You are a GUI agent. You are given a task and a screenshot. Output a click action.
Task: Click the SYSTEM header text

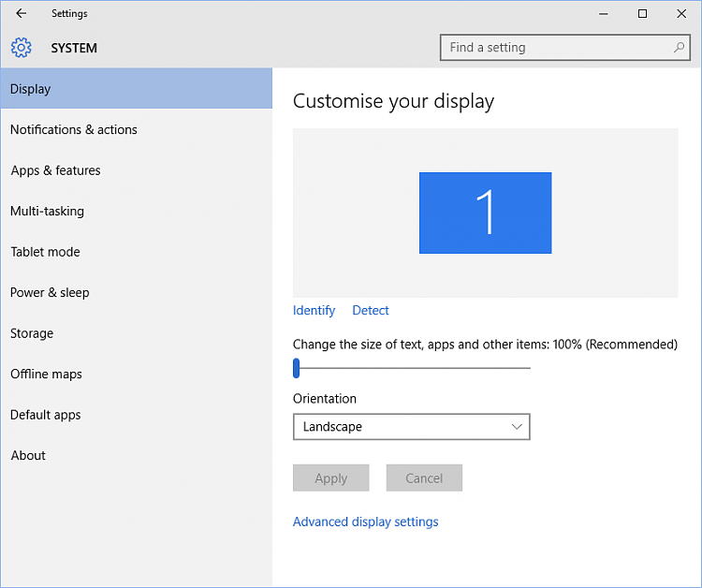(74, 48)
